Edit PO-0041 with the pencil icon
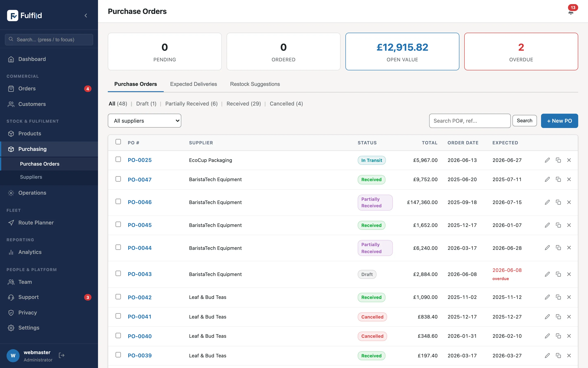This screenshot has height=368, width=588. click(547, 317)
